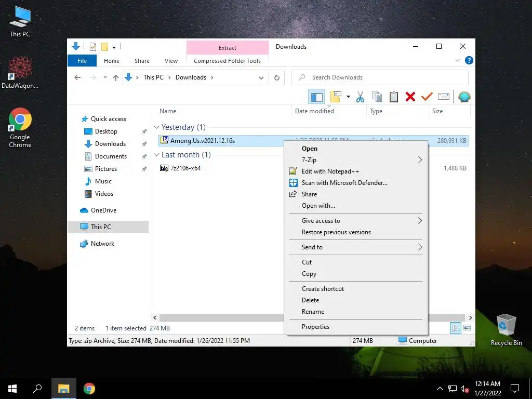Expand address bar history dropdown
This screenshot has height=399, width=532.
[261, 78]
